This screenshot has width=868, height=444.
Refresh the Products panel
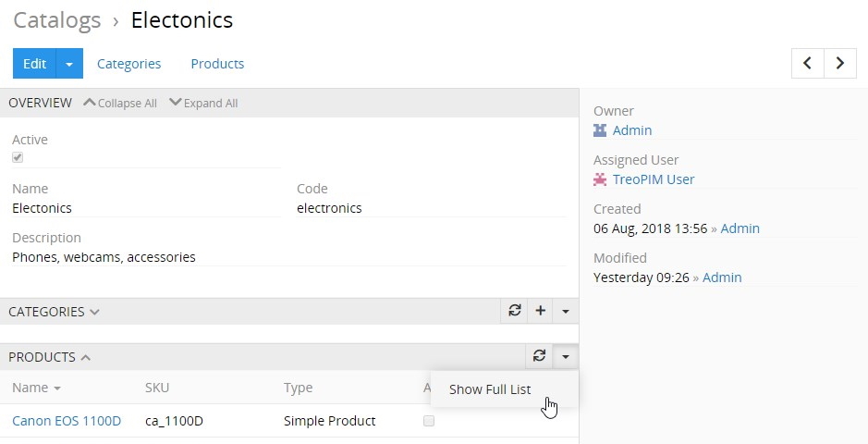[539, 356]
